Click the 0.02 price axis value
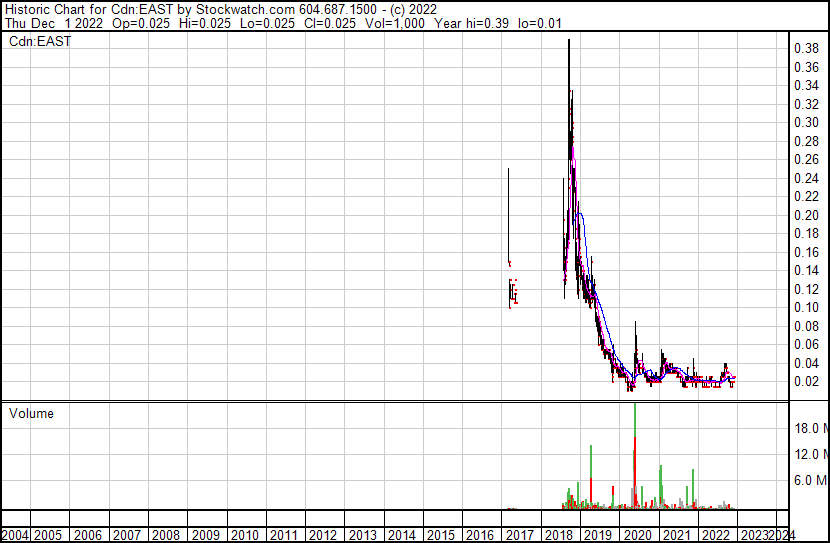 coord(806,382)
